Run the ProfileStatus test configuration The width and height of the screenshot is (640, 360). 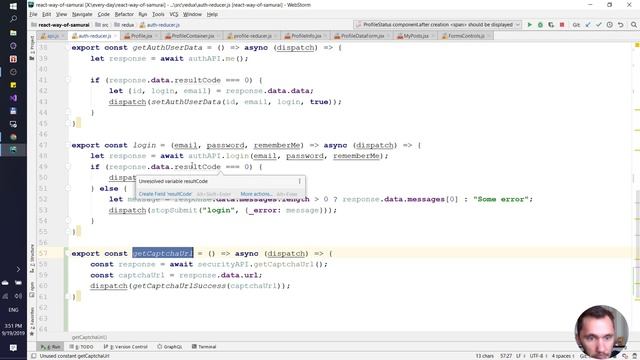(x=529, y=25)
